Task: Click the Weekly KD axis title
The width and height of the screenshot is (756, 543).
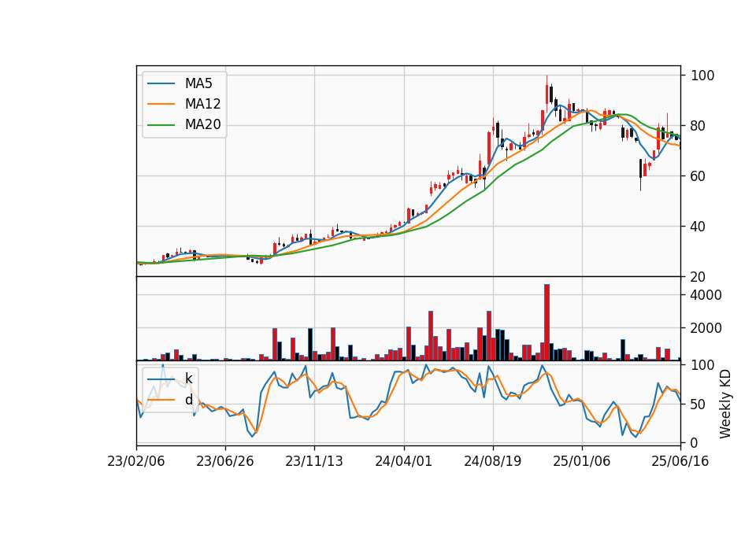Action: click(x=725, y=404)
